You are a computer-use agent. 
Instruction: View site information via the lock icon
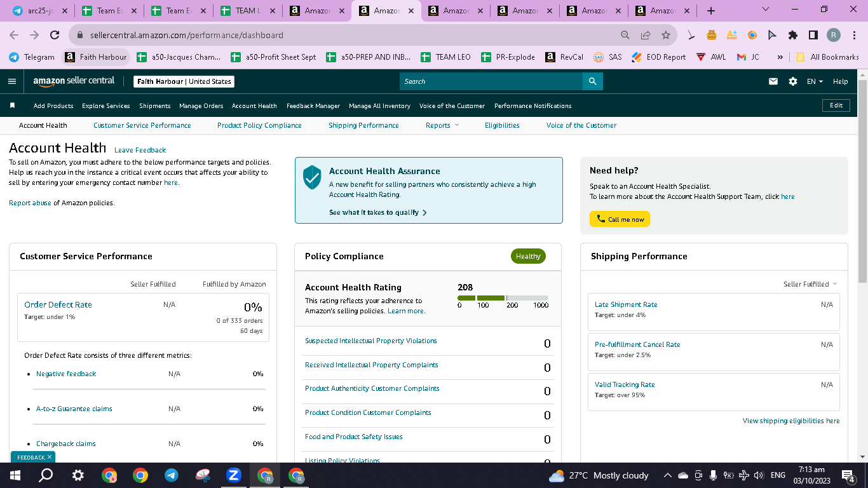[80, 35]
